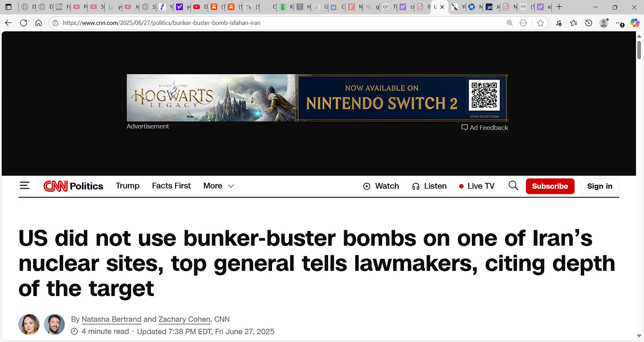Switch to the Google G tab
Viewport: 644px width, 342px height.
tap(320, 7)
